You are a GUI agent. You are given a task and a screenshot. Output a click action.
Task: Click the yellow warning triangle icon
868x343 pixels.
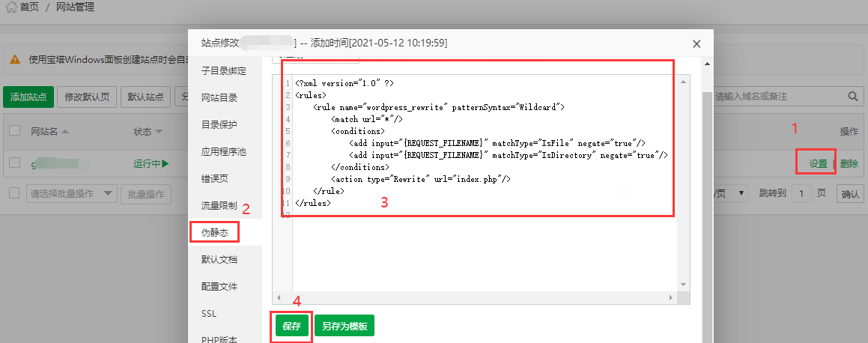pyautogui.click(x=15, y=60)
